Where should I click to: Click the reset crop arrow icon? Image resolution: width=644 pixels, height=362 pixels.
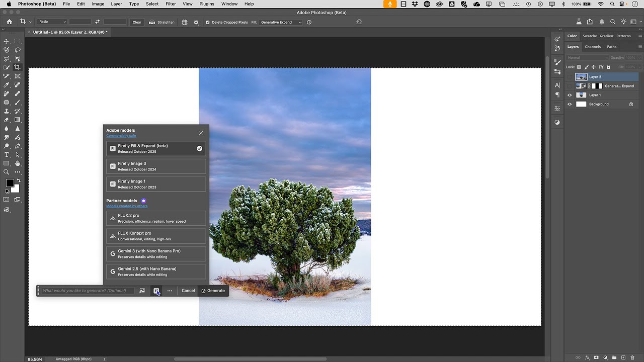click(359, 22)
